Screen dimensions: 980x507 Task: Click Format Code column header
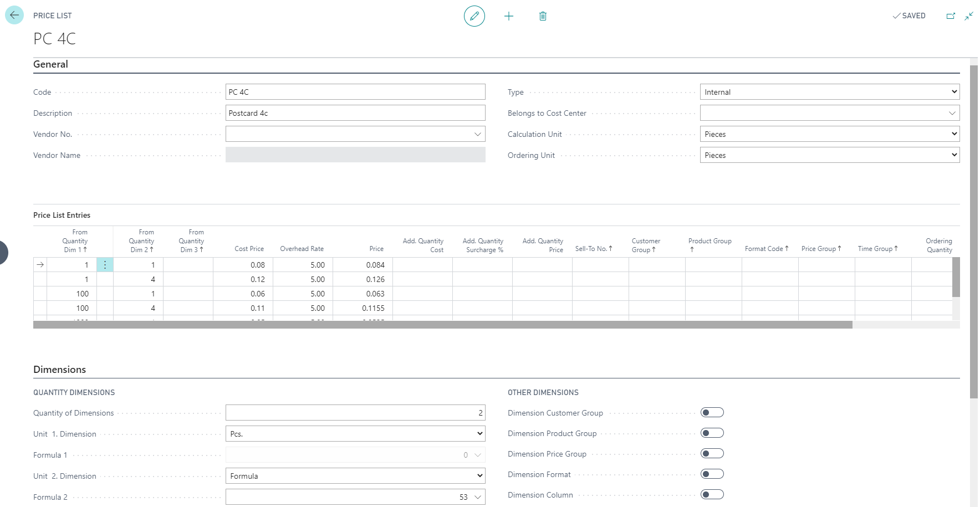click(767, 249)
